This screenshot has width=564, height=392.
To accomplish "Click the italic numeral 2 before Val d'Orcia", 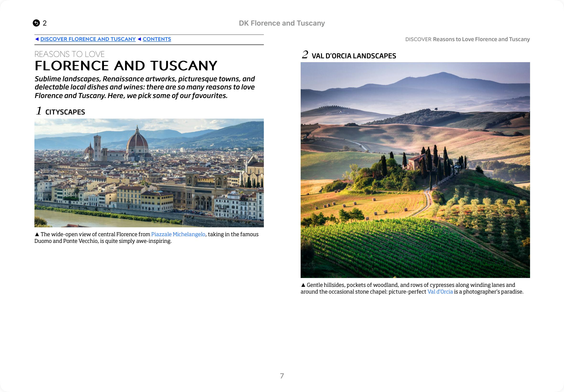I will pyautogui.click(x=305, y=54).
